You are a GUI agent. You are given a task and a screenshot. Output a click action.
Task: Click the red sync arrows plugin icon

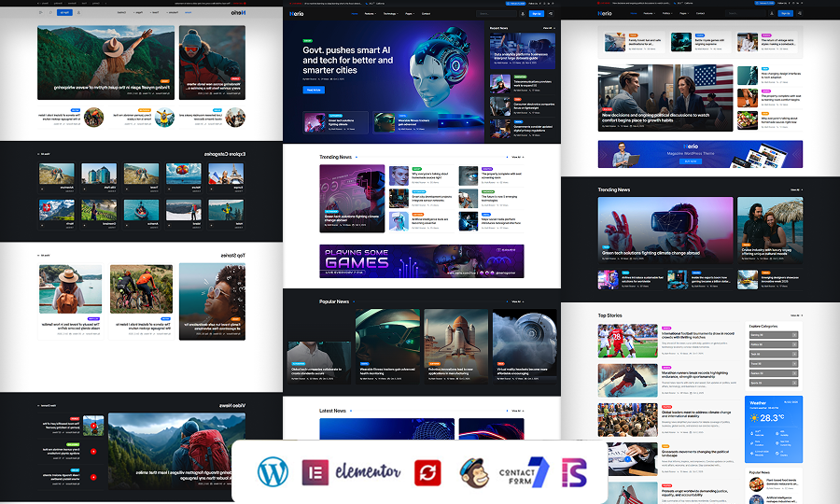[x=427, y=473]
